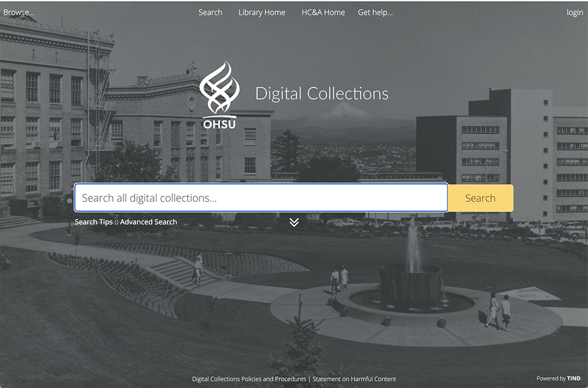Click inside the search input field

pos(260,198)
